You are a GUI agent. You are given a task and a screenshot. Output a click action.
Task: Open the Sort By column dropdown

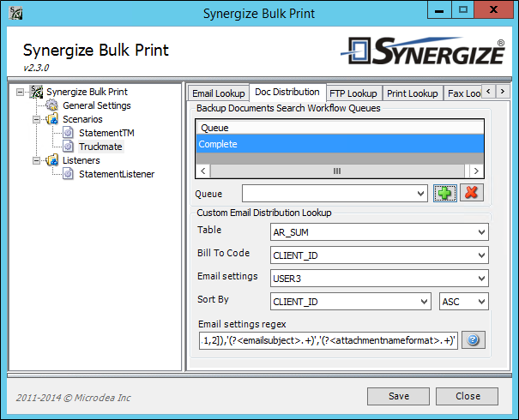pos(424,302)
